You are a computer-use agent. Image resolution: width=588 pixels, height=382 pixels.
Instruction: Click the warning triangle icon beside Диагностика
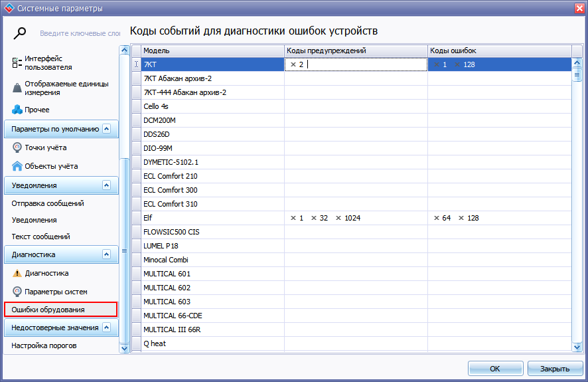coord(17,273)
